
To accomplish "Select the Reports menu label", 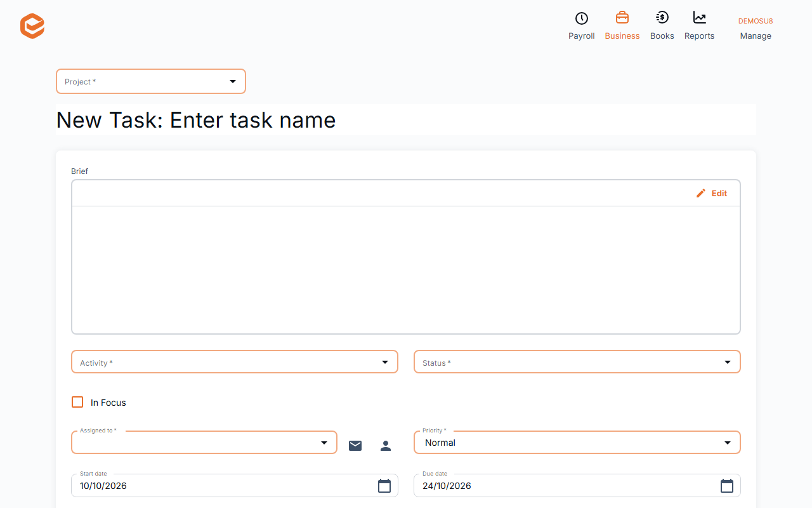I will tap(700, 36).
